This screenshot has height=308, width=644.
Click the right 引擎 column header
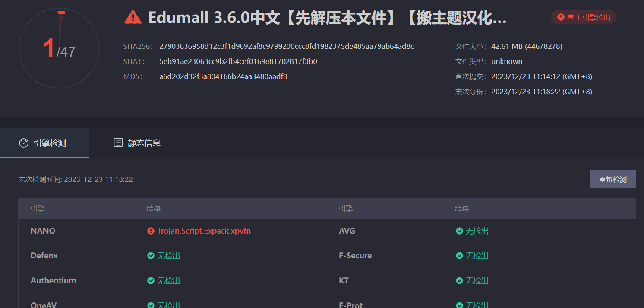point(346,208)
